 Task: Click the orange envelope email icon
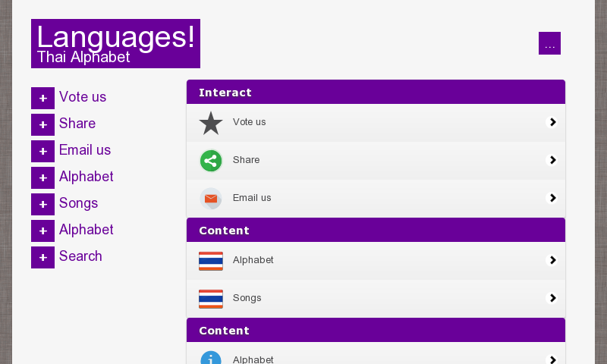pos(211,199)
